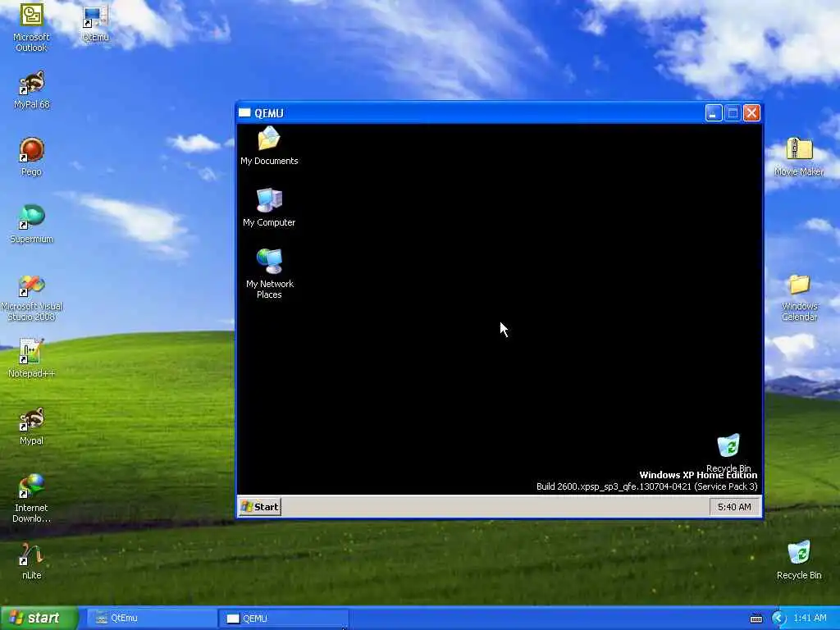Close the QEMU window
840x630 pixels.
point(751,113)
